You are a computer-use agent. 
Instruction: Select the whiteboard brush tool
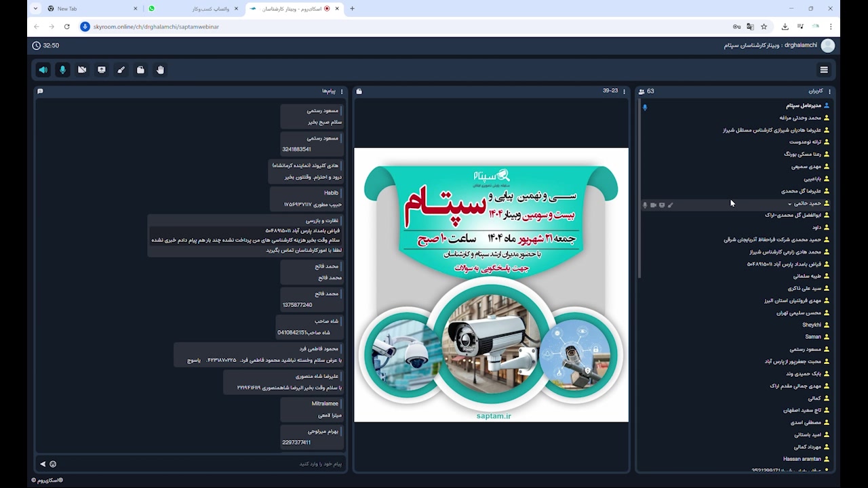click(121, 70)
